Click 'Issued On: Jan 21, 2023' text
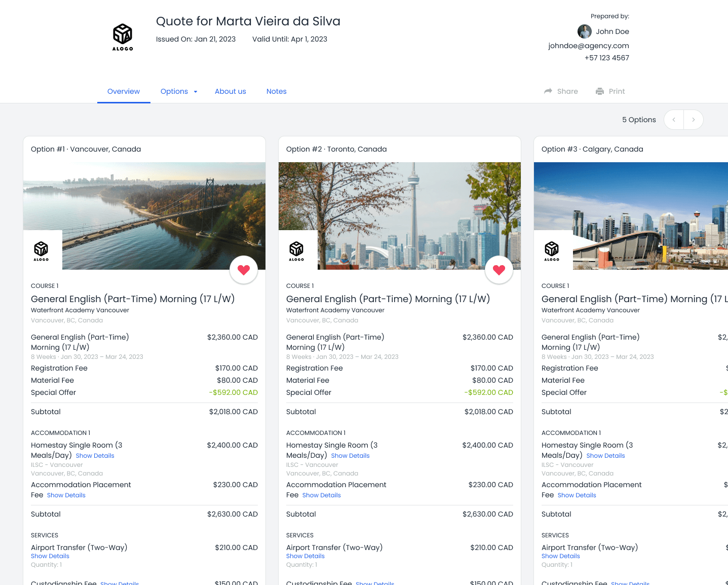Viewport: 728px width, 585px height. [x=196, y=39]
